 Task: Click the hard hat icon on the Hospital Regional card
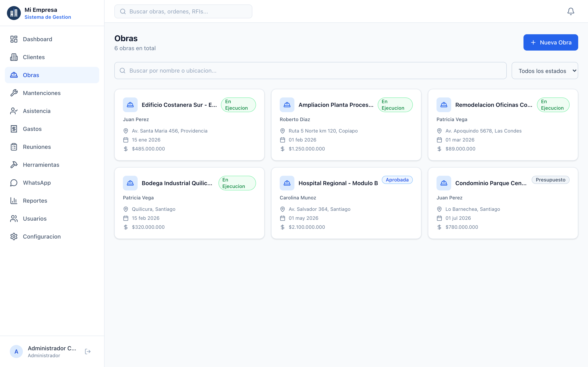[287, 183]
